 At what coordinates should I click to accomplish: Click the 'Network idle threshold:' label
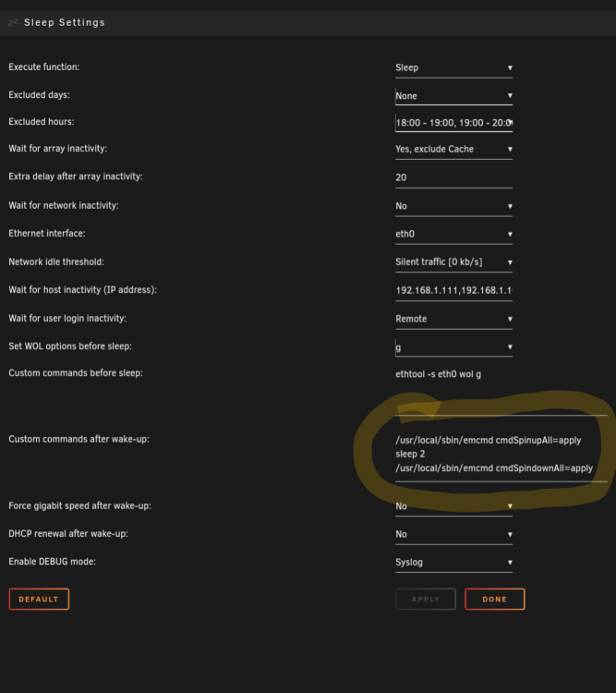(56, 262)
